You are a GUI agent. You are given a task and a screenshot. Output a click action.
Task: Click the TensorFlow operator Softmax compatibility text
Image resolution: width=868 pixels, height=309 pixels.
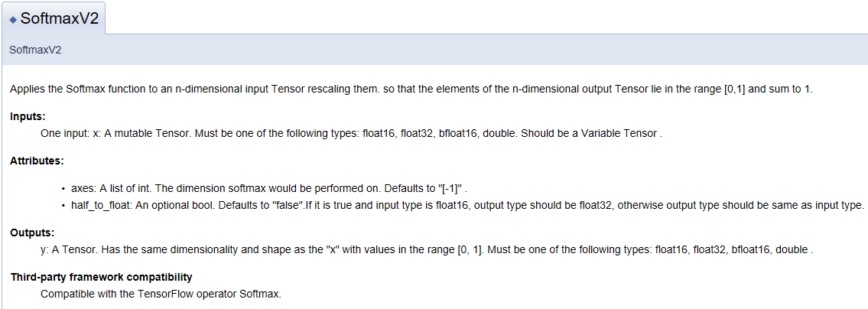(161, 294)
